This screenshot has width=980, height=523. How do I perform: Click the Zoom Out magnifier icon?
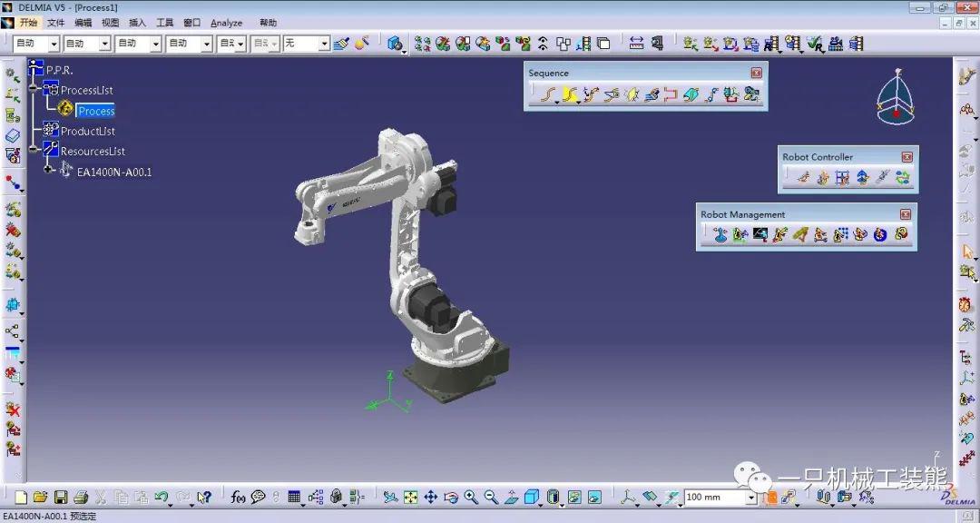pos(491,498)
